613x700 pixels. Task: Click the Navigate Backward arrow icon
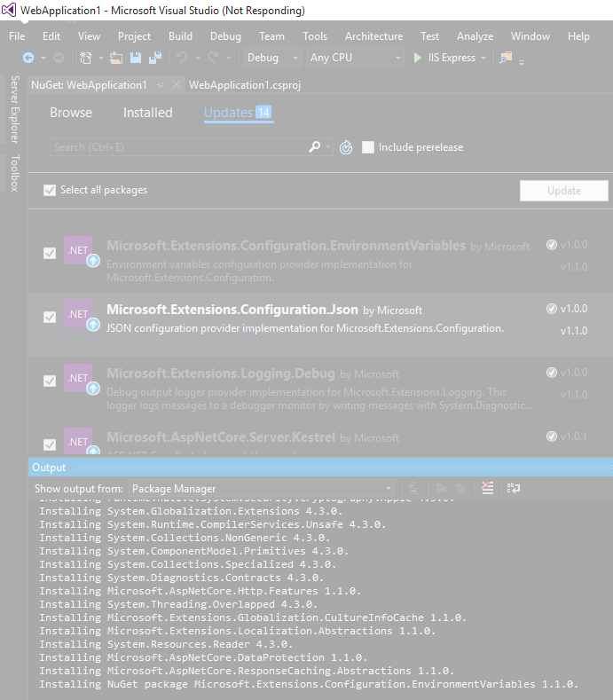point(28,58)
